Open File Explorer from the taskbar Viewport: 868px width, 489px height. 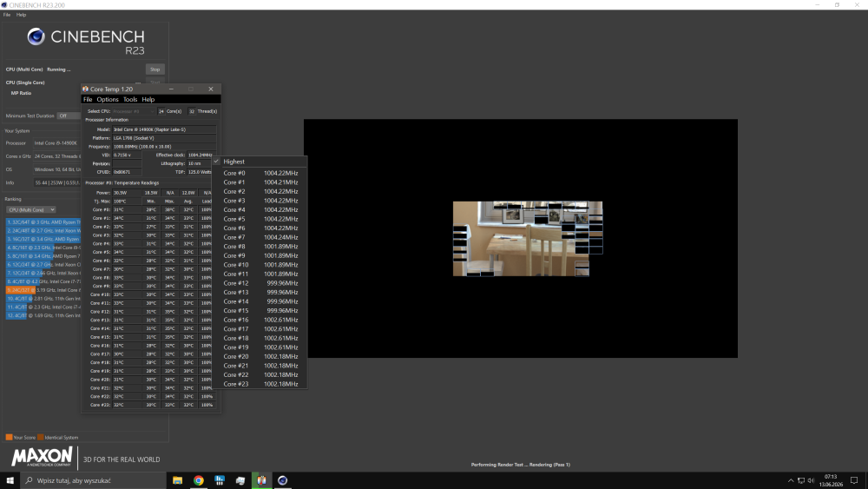point(177,480)
